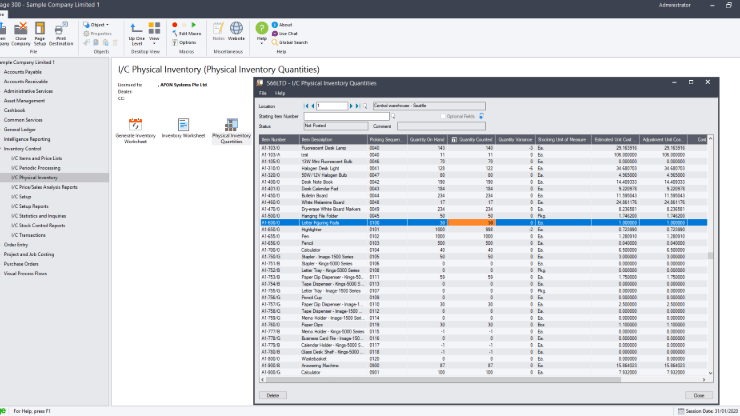Select Administrative Services in the tree

click(28, 91)
